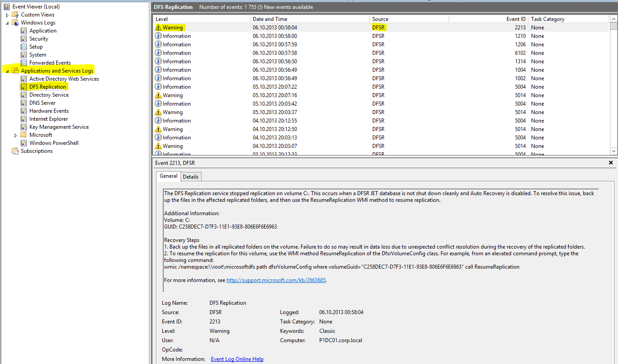The width and height of the screenshot is (618, 364).
Task: Open the Active Directory Web Services log icon
Action: [24, 79]
